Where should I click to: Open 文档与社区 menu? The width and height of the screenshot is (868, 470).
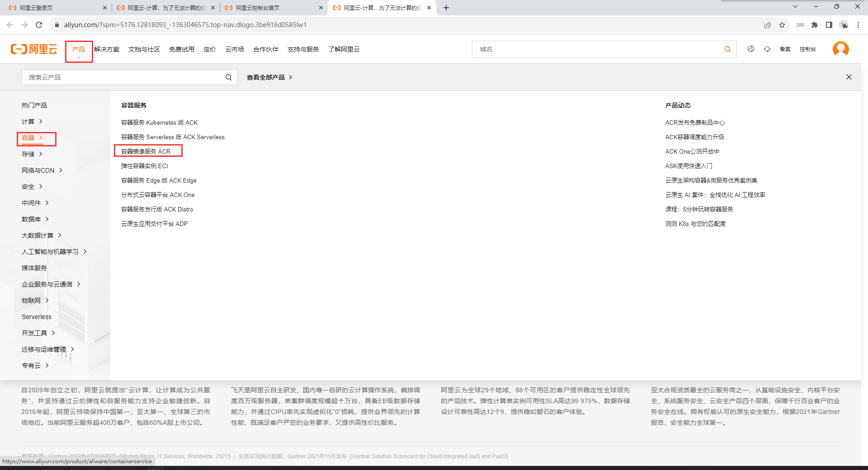[x=144, y=49]
